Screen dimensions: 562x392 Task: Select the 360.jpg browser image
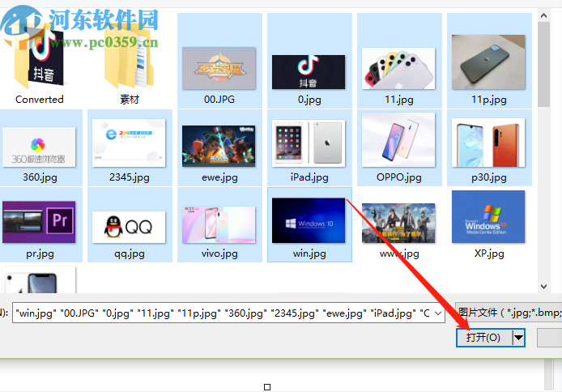pyautogui.click(x=40, y=147)
